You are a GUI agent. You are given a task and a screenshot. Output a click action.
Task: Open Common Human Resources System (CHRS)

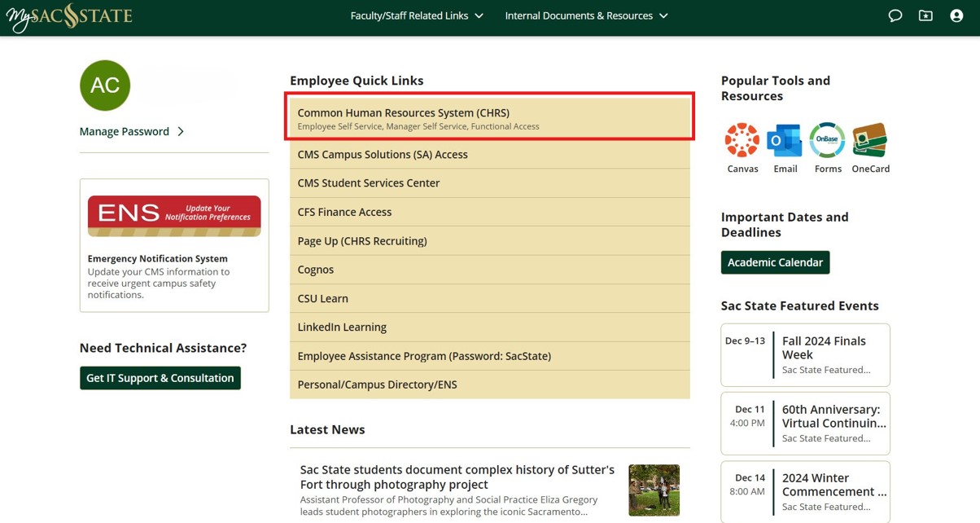click(490, 119)
